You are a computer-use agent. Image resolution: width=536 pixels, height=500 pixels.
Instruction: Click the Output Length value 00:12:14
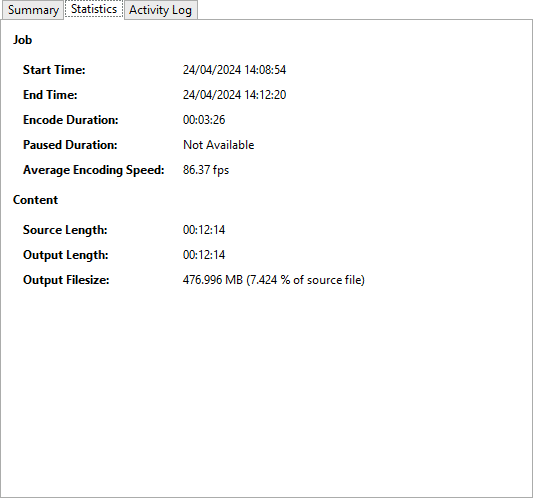pos(204,255)
